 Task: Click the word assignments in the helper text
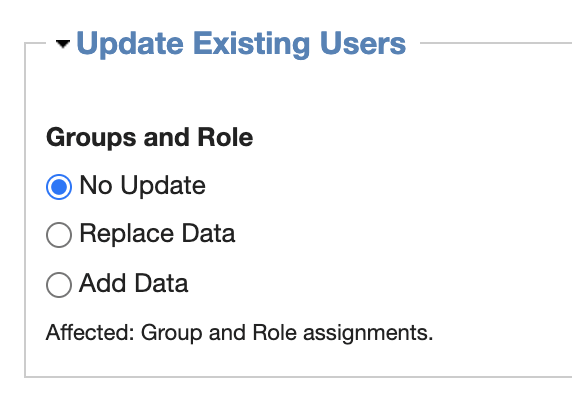pos(368,334)
